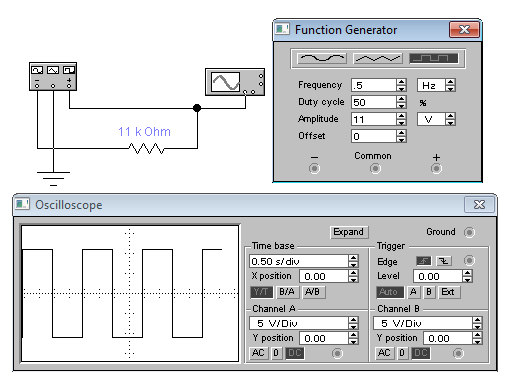Adjust Channel A Y position stepper
The width and height of the screenshot is (527, 379).
point(353,338)
